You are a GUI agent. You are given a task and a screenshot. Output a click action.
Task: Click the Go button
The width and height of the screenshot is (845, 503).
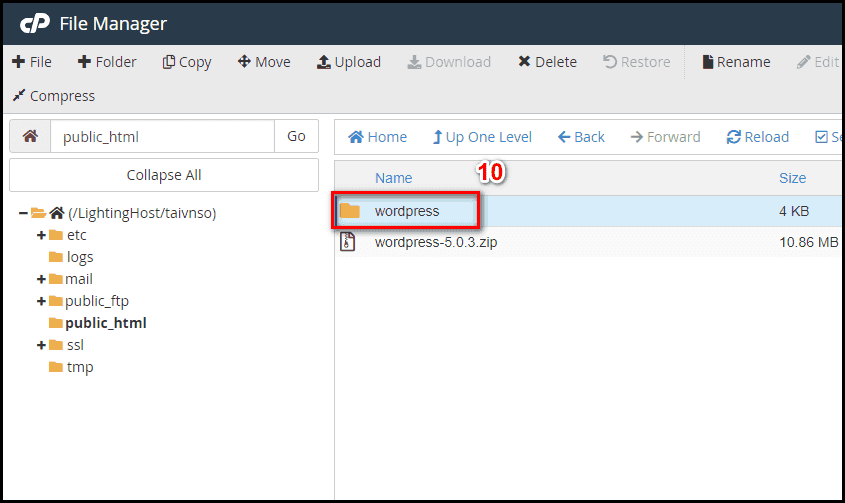(296, 136)
